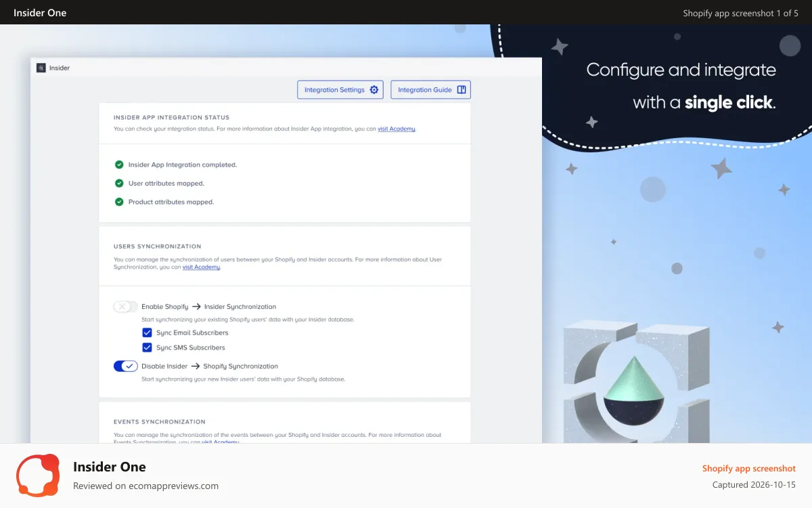Click the Sync SMS Subscribers label
This screenshot has width=812, height=508.
pos(191,347)
